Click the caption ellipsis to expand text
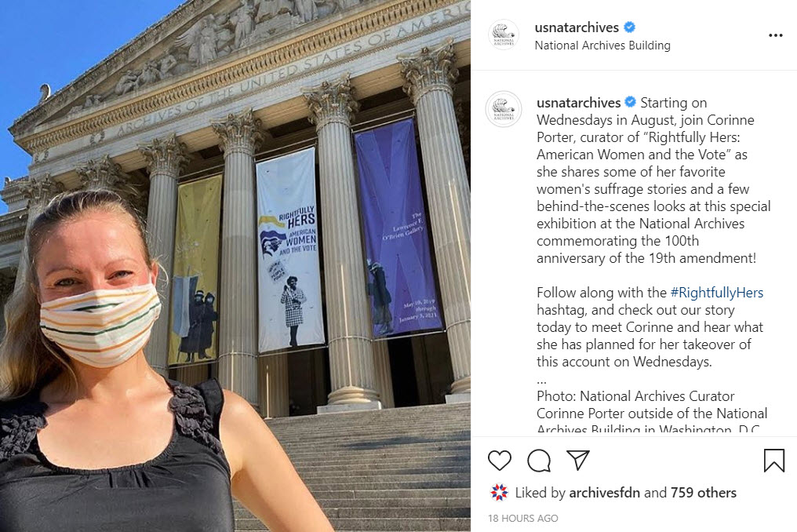This screenshot has height=532, width=797. coord(541,380)
